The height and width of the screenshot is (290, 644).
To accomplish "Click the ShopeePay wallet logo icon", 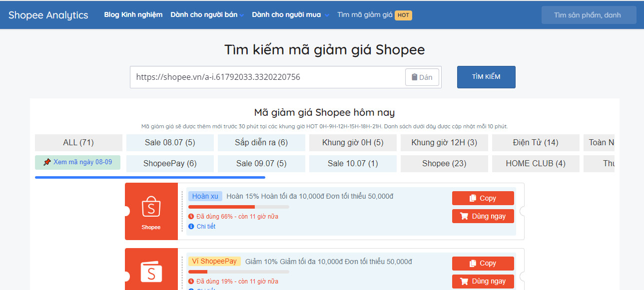I will point(151,272).
